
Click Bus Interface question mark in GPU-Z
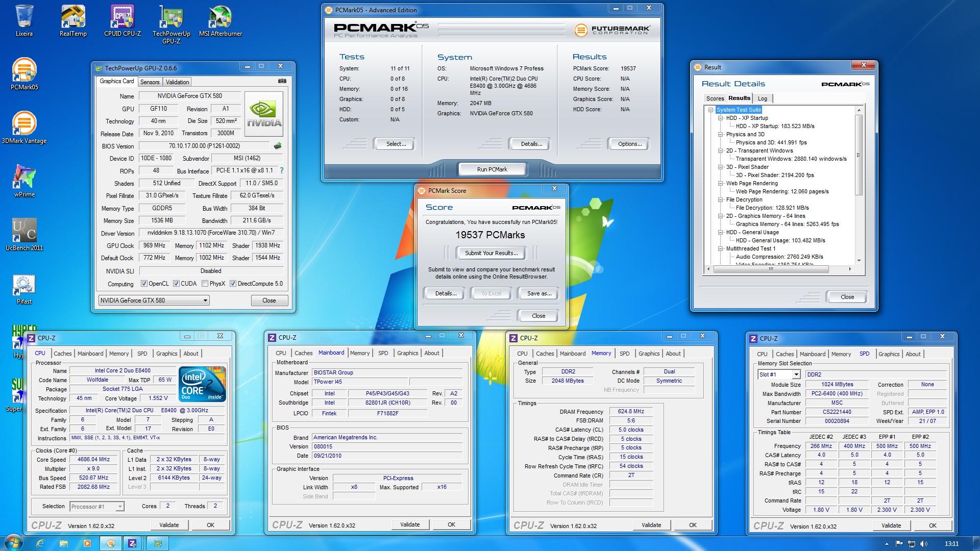click(x=281, y=170)
